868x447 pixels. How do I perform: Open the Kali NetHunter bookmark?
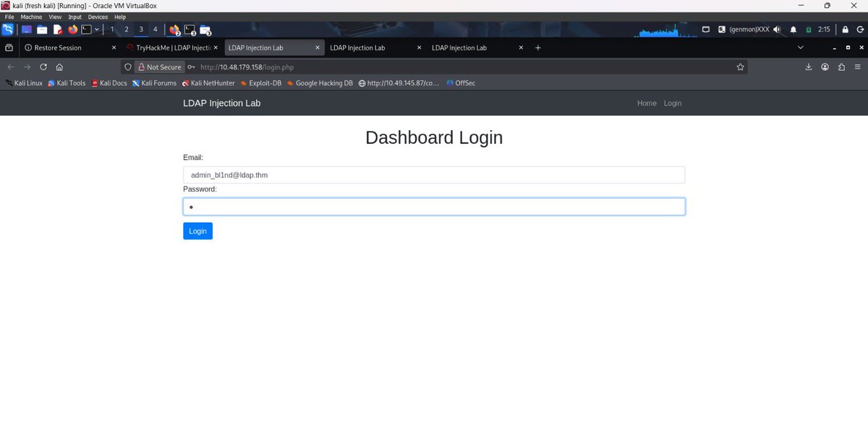tap(208, 83)
